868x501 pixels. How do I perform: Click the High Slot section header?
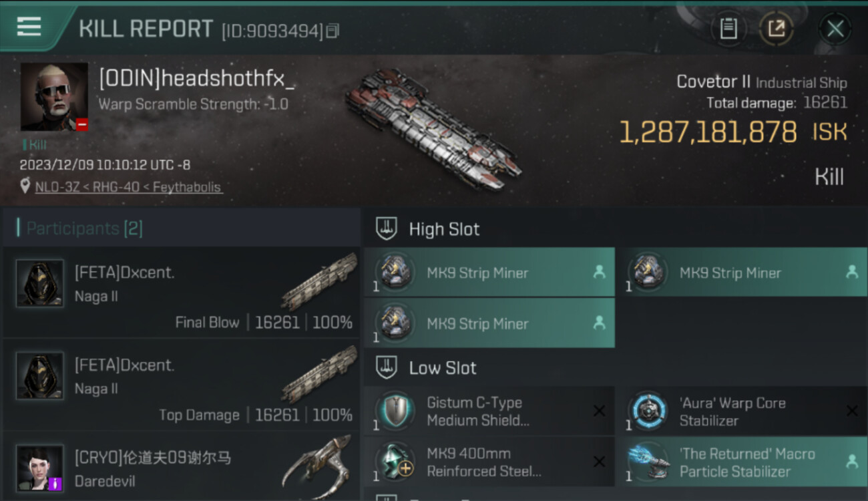tap(444, 229)
